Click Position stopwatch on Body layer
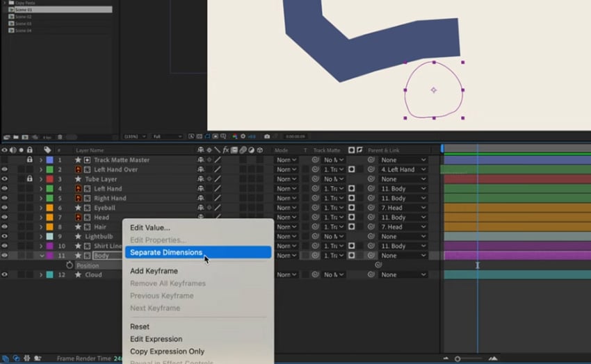Viewport: 591px width, 364px height. pyautogui.click(x=70, y=265)
